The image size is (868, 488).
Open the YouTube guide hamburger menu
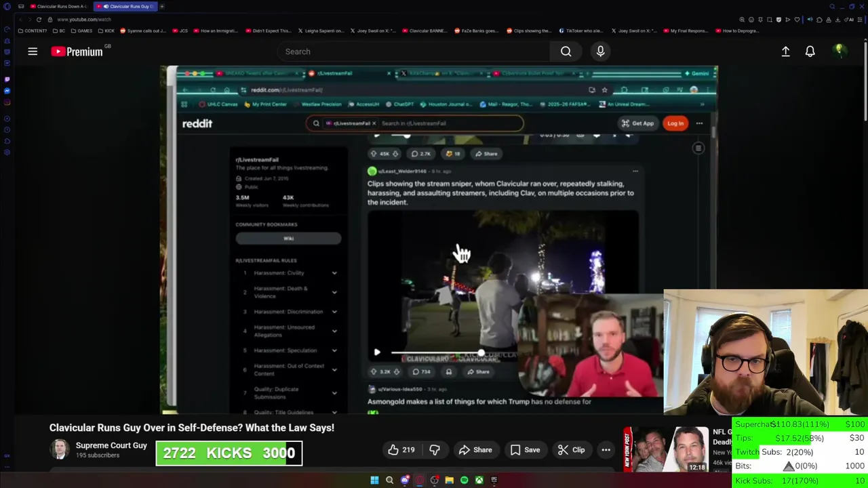(x=33, y=52)
